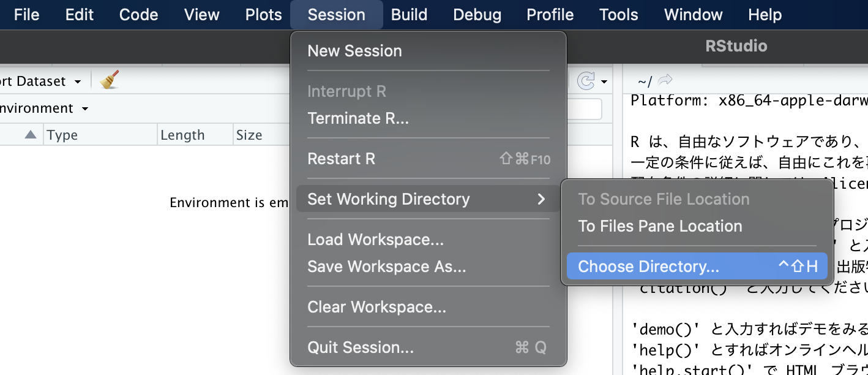Start a New Session
868x375 pixels.
[x=354, y=51]
